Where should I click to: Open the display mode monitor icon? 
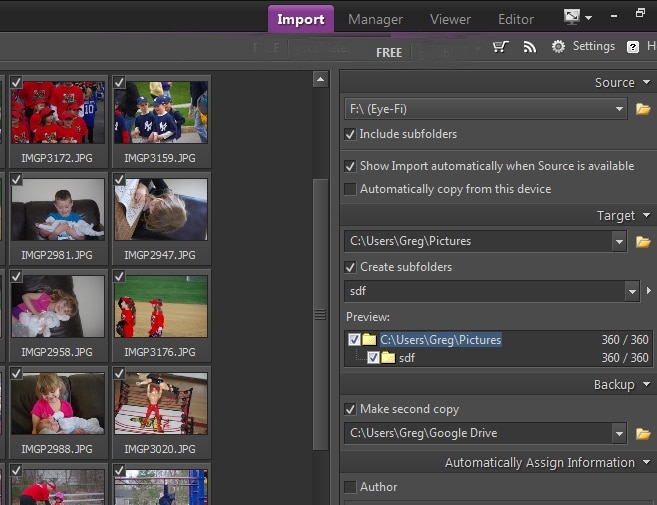pos(572,17)
